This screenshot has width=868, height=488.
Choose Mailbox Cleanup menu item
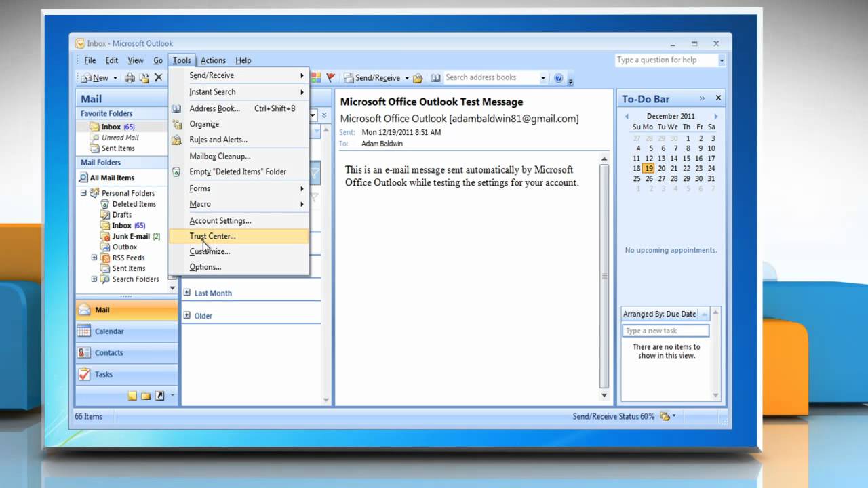[239, 156]
